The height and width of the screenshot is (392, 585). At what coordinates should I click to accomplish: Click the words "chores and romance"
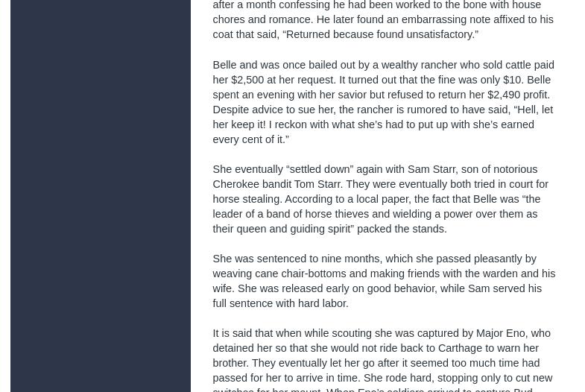click(x=261, y=20)
